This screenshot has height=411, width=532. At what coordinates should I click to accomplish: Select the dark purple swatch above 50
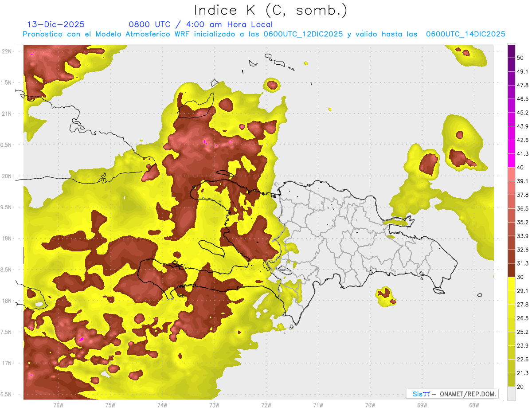click(512, 51)
